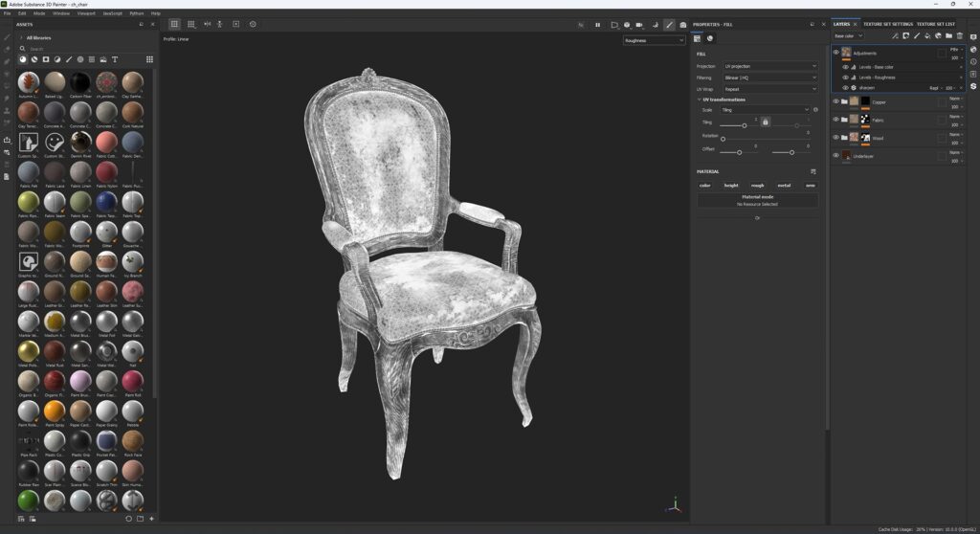Image resolution: width=980 pixels, height=534 pixels.
Task: Open the Filtering dropdown
Action: point(770,78)
